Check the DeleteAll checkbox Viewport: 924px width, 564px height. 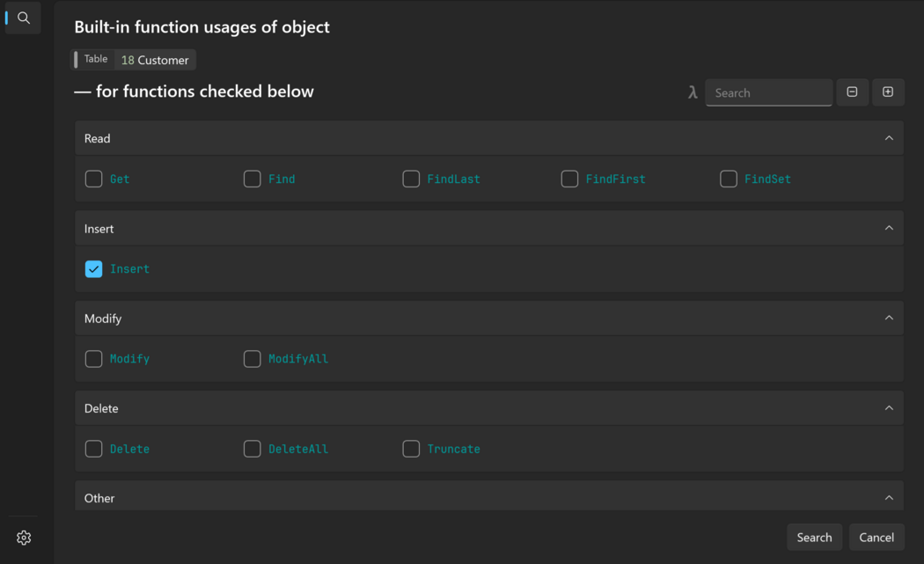pyautogui.click(x=253, y=449)
